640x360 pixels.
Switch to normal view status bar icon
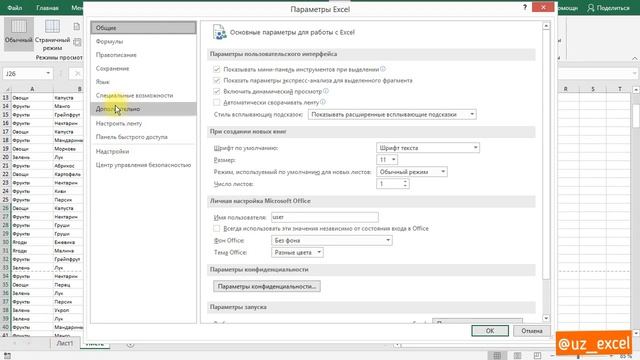(x=497, y=356)
